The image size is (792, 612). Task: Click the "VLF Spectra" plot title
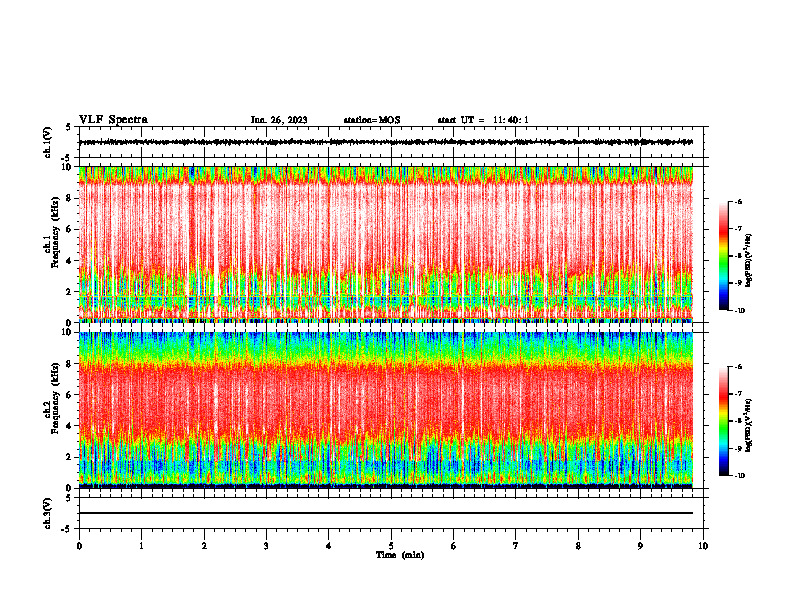pos(113,120)
